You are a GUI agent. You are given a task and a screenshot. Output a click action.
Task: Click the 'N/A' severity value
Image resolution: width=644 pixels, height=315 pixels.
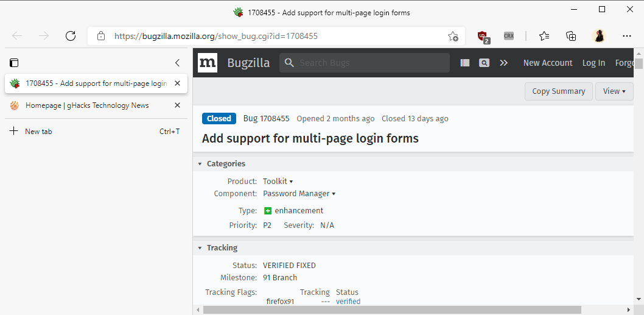tap(327, 225)
